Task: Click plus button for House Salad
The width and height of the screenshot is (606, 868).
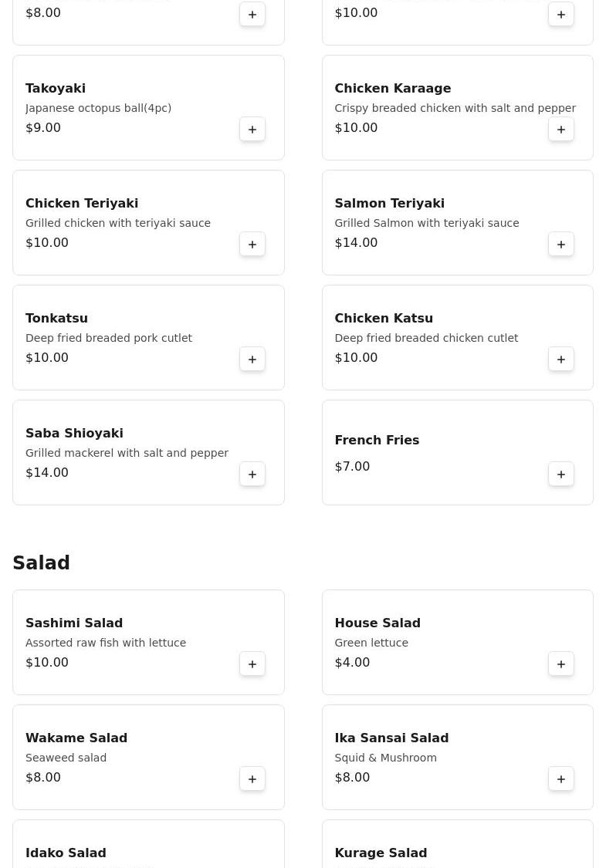Action: (x=561, y=664)
